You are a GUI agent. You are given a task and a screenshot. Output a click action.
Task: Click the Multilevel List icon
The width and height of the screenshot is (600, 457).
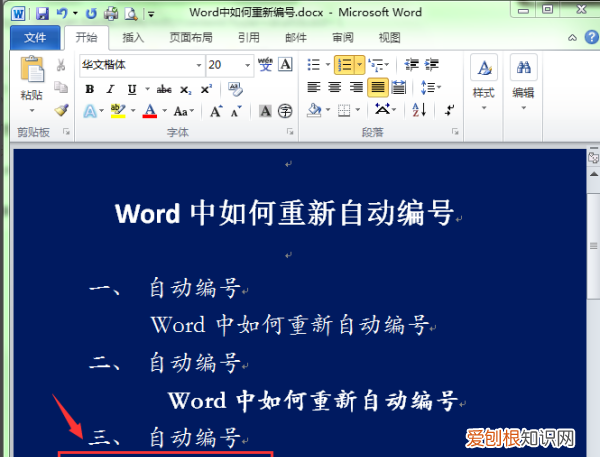[x=377, y=65]
